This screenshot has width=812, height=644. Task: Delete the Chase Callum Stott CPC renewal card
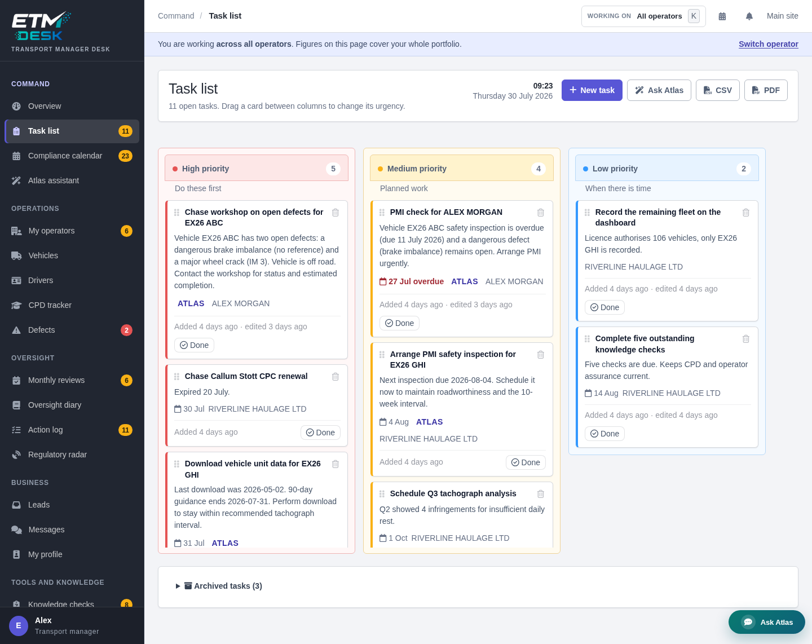point(336,377)
